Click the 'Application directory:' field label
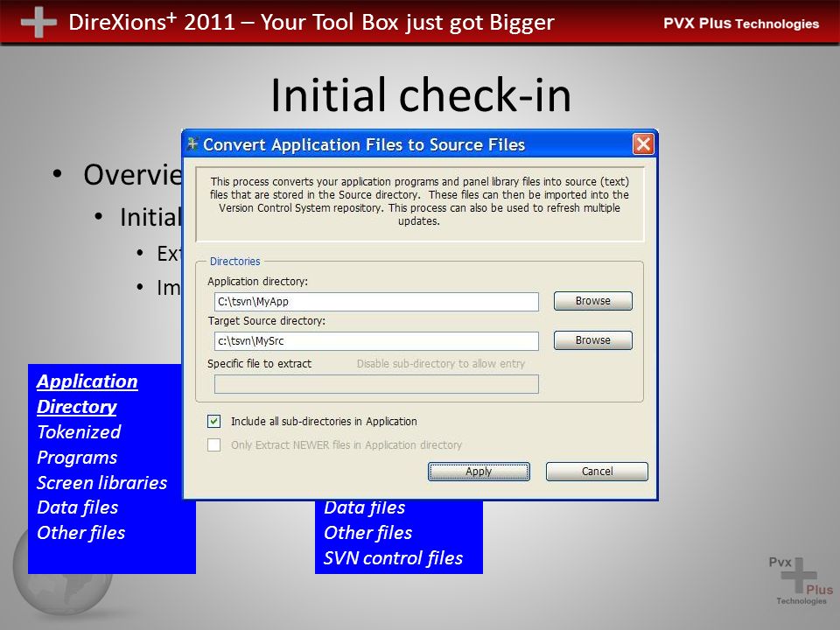840x630 pixels. click(x=257, y=281)
